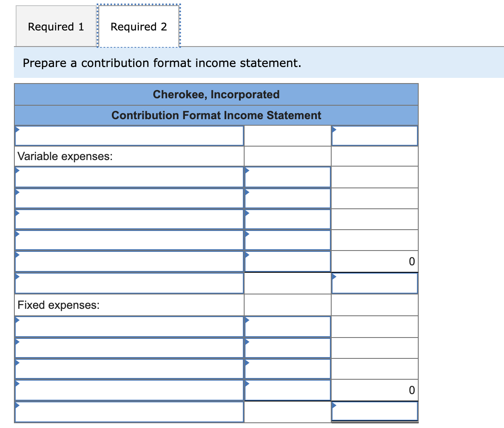
Task: Switch to the Required 1 tab
Action: click(x=56, y=27)
